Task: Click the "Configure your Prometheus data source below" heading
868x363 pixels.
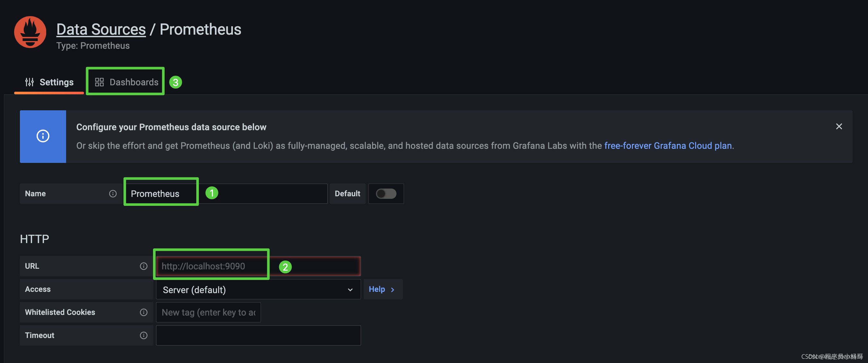Action: tap(171, 127)
